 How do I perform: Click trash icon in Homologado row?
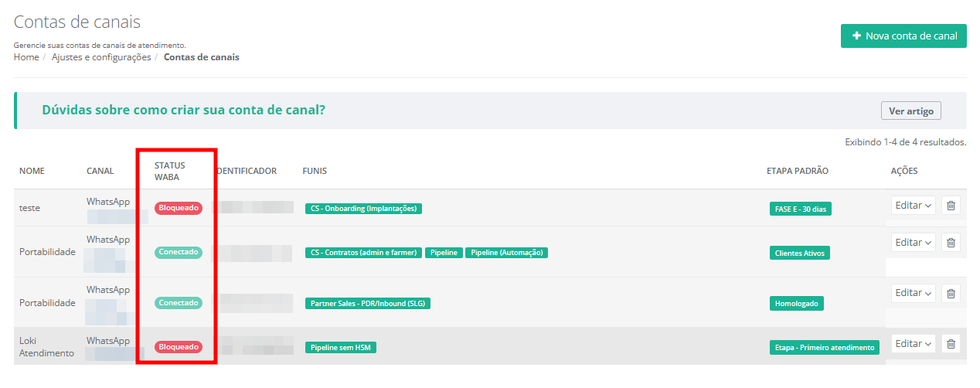click(951, 294)
